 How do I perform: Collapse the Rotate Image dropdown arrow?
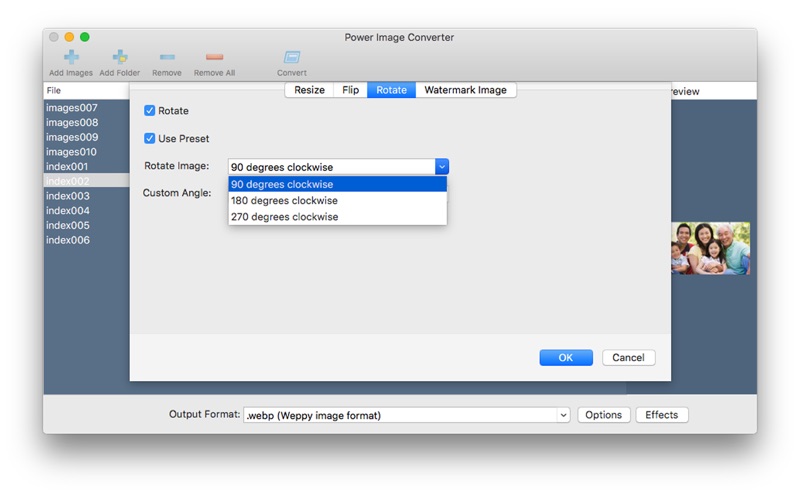442,167
